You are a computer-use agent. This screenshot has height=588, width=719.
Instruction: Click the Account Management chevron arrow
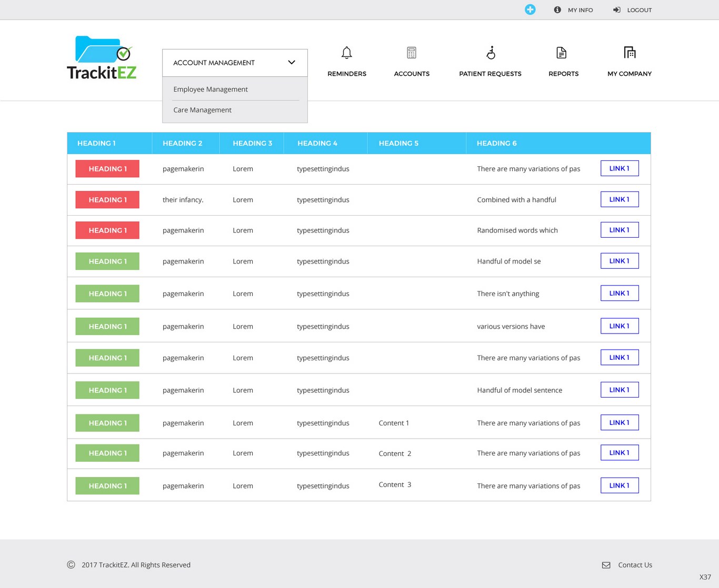tap(292, 63)
